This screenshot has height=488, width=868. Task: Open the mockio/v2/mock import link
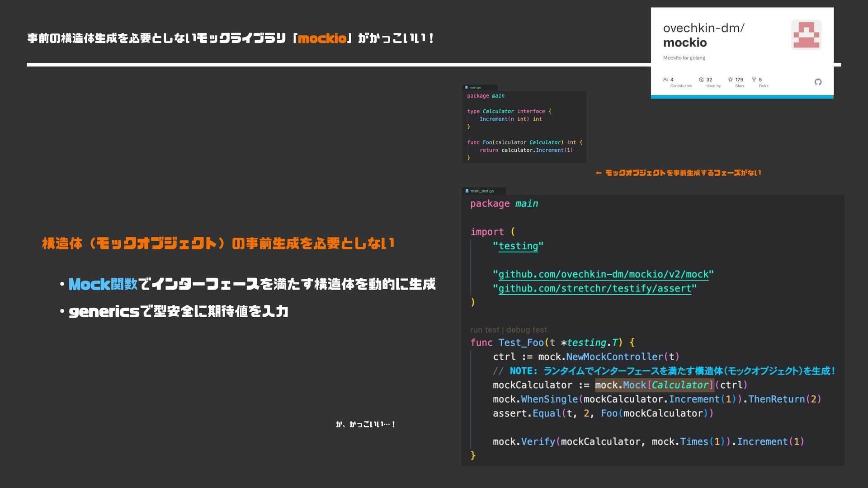click(603, 274)
